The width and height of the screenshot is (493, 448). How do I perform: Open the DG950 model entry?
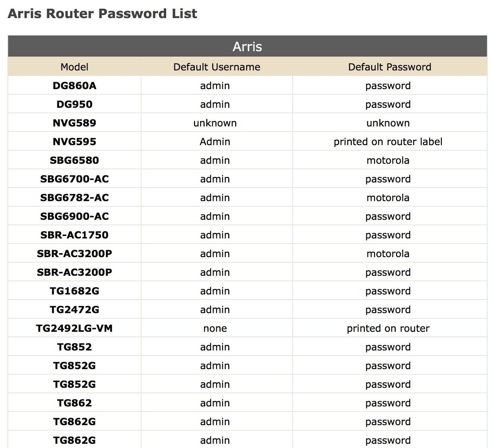tap(74, 104)
